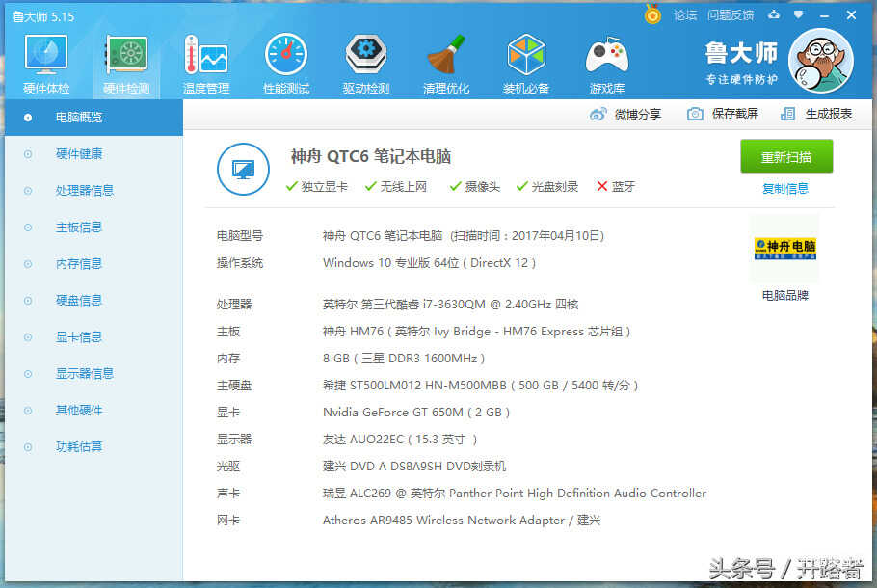Click the 神舟电脑 brand logo

[784, 248]
